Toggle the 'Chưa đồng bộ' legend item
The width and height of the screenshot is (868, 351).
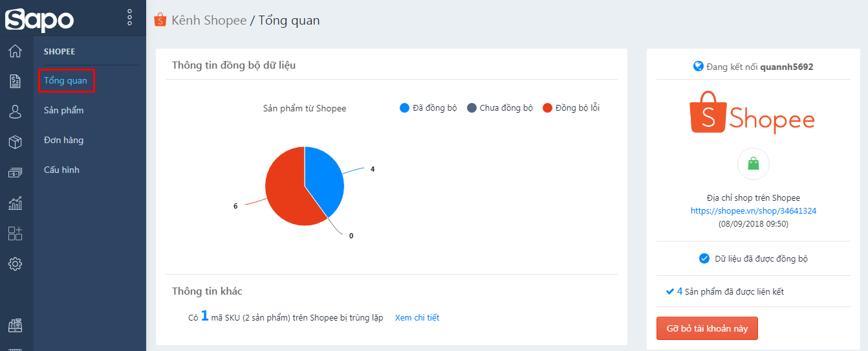coord(499,108)
